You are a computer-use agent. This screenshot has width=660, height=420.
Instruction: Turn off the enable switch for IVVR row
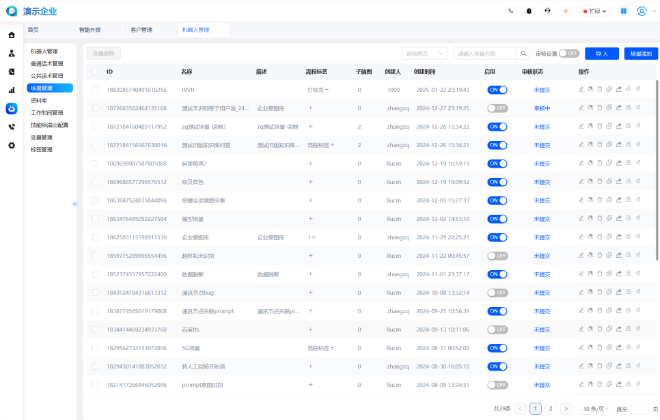tap(497, 89)
